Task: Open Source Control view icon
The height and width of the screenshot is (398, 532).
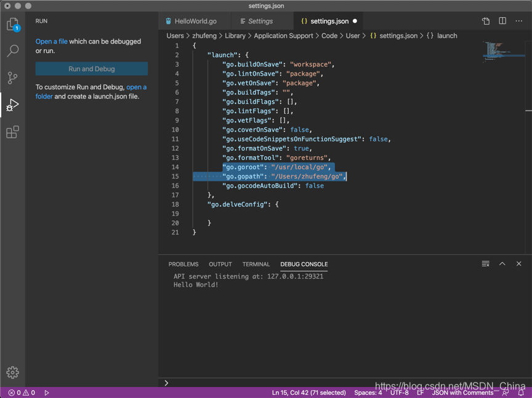Action: point(12,78)
